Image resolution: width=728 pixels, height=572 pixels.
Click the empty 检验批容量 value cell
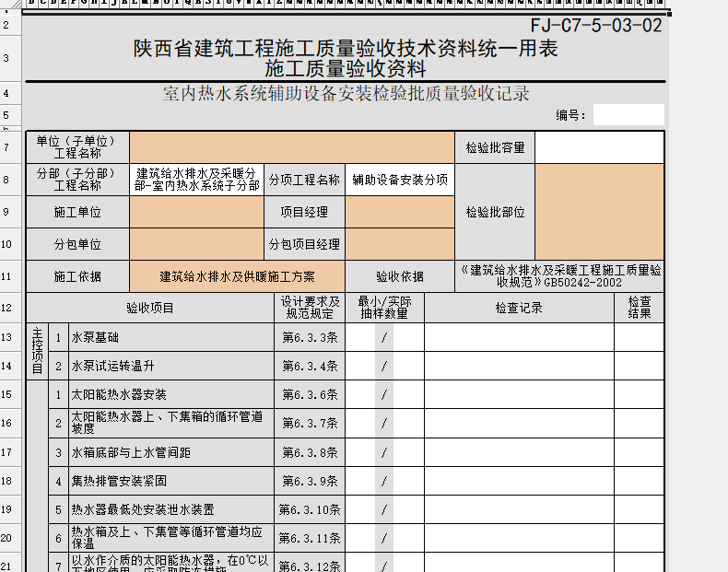pos(599,147)
